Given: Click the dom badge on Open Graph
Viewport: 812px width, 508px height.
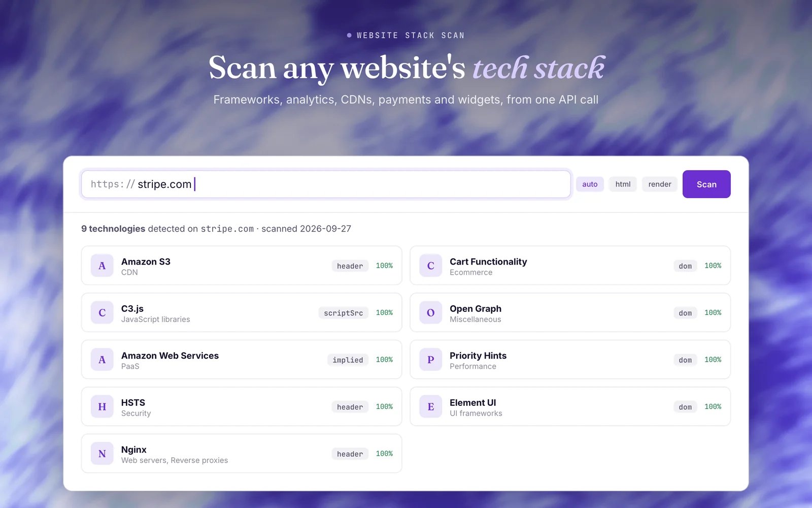Looking at the screenshot, I should 685,313.
